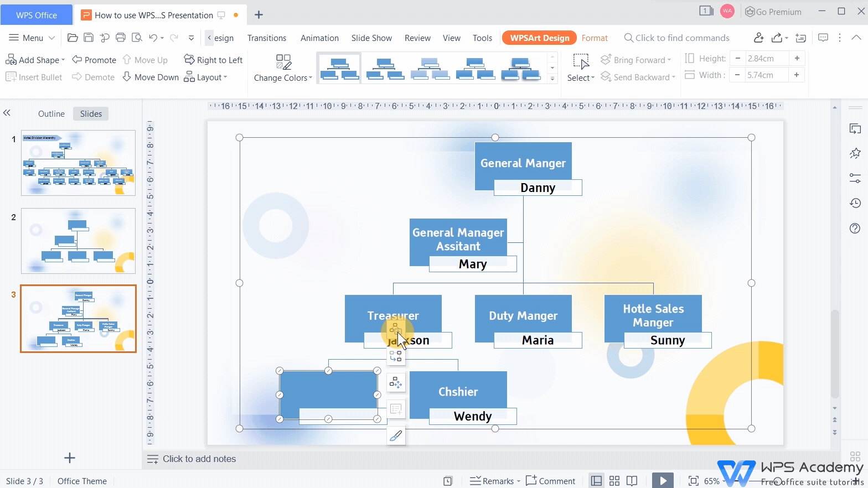
Task: Go to the View tab
Action: (x=451, y=38)
